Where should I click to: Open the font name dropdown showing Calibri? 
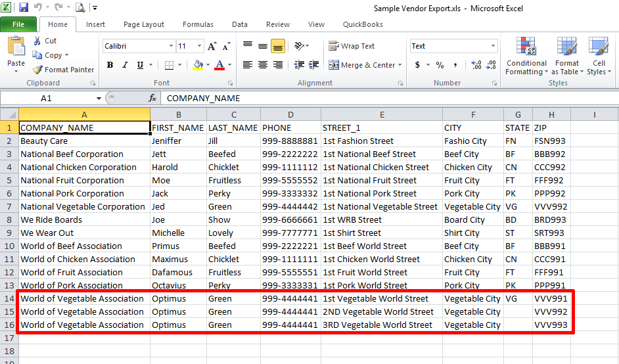point(171,46)
